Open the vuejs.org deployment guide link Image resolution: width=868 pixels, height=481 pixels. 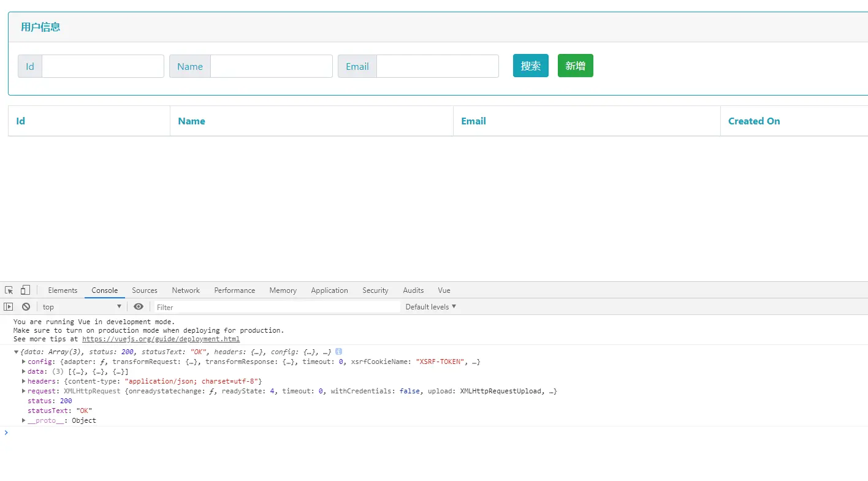161,339
